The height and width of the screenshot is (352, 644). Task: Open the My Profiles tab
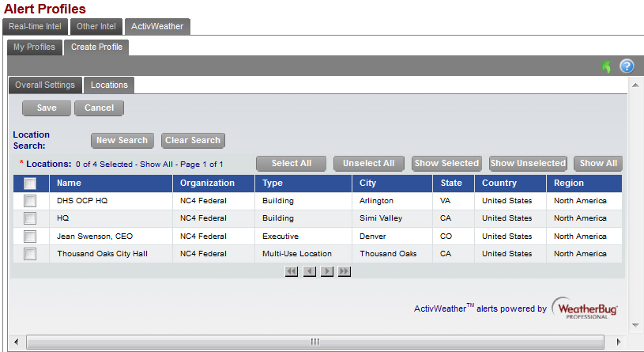34,47
